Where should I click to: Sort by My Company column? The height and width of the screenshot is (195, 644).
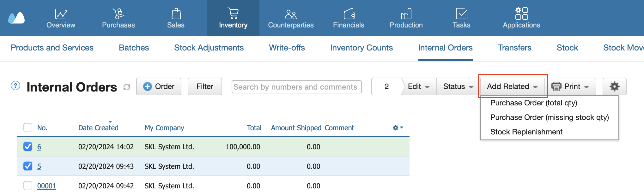pyautogui.click(x=164, y=128)
